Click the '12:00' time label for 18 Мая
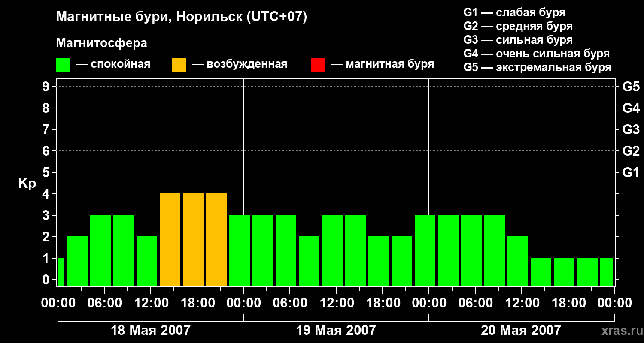The height and width of the screenshot is (343, 644). coord(151,303)
